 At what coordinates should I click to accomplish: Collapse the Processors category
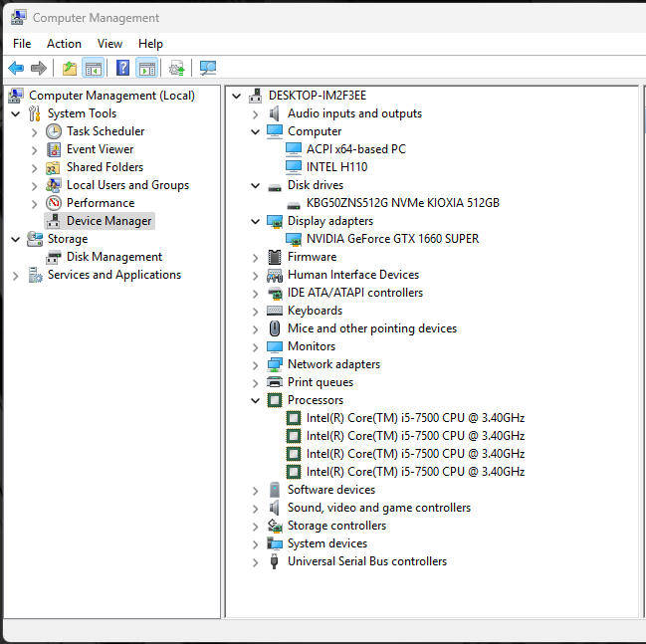tap(256, 400)
